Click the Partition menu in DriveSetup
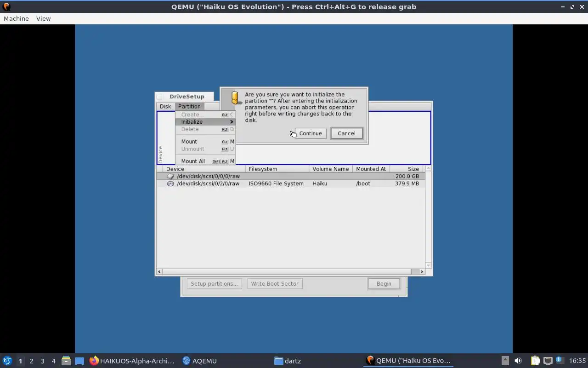 (189, 106)
